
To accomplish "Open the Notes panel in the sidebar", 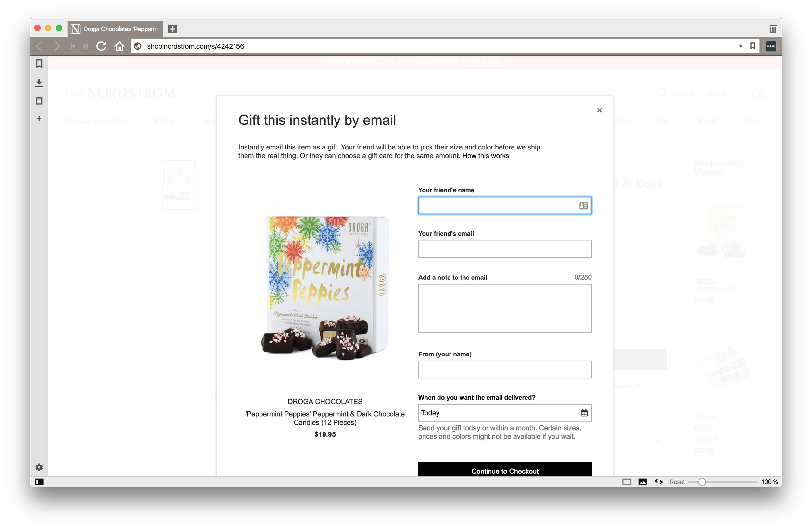I will pos(39,101).
